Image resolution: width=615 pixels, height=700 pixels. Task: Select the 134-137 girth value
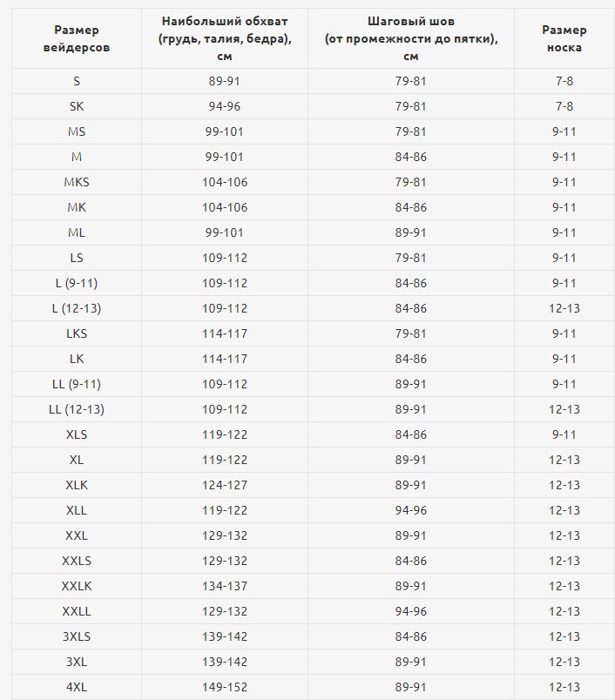(x=225, y=586)
